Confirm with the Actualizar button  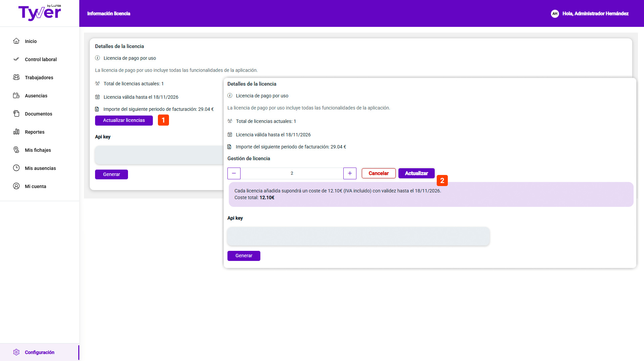click(x=416, y=173)
